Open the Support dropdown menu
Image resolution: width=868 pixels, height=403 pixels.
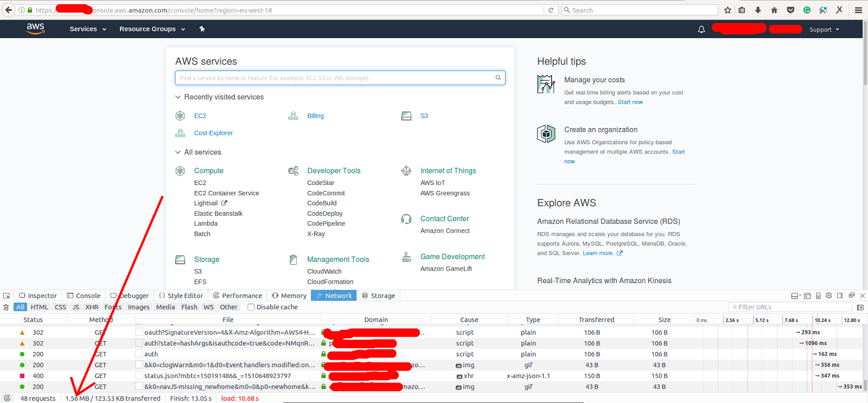(x=824, y=30)
